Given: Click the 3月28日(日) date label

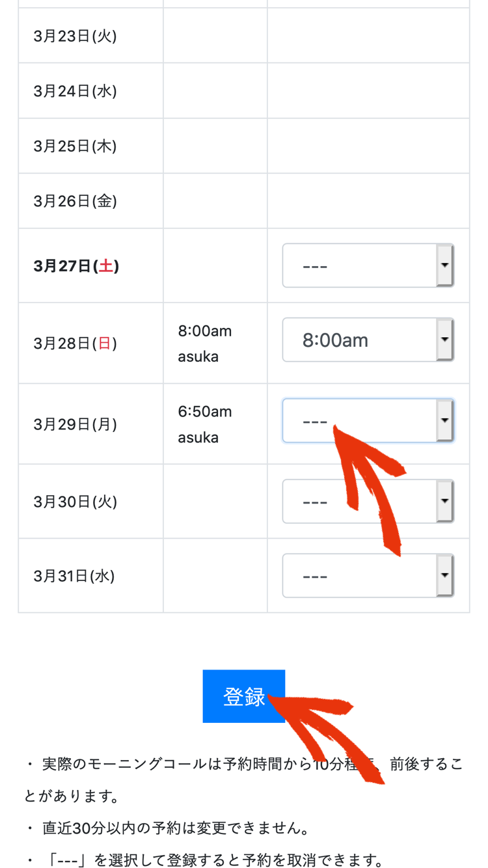Looking at the screenshot, I should coord(75,343).
